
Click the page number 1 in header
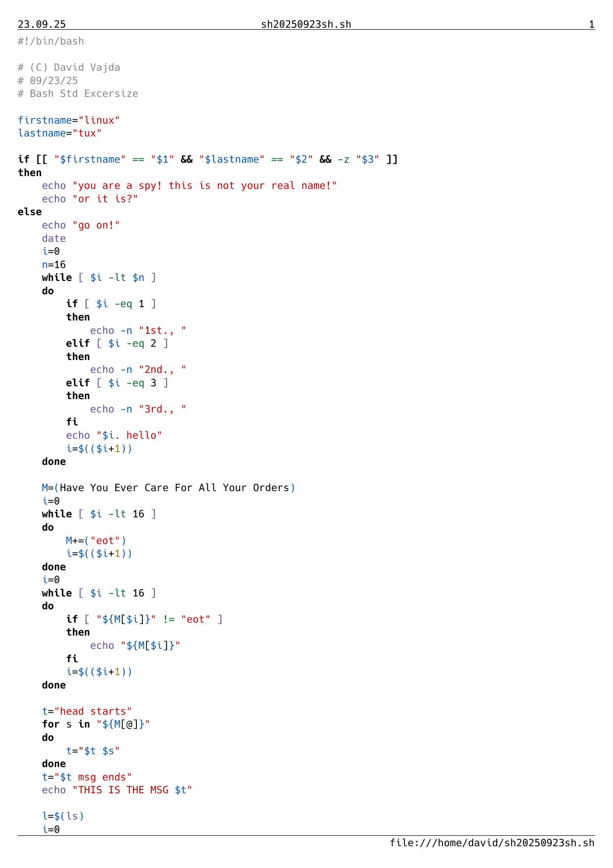point(591,24)
